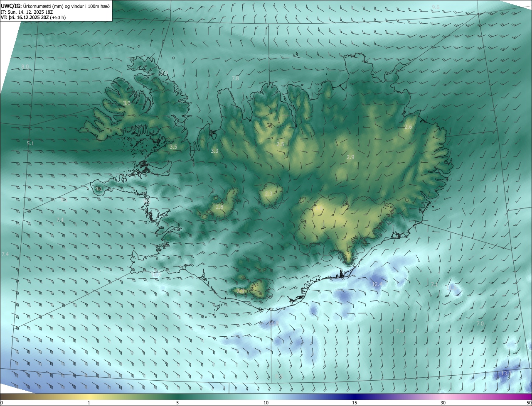
Task: Click the 30 tick label on the color scale
Action: 443,403
